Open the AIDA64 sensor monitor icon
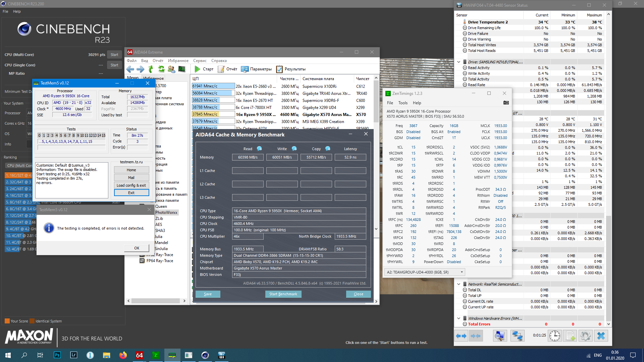The image size is (644, 362). pyautogui.click(x=182, y=69)
